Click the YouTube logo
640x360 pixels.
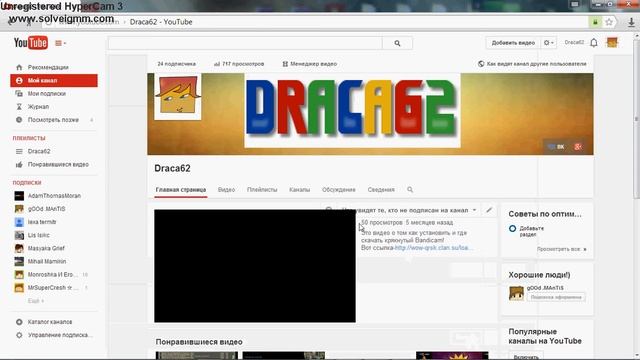31,42
